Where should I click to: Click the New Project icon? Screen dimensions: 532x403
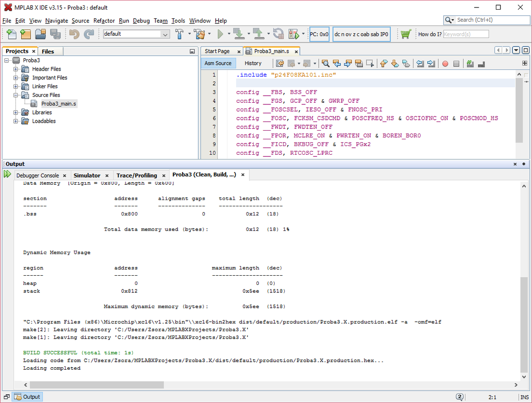(26, 34)
